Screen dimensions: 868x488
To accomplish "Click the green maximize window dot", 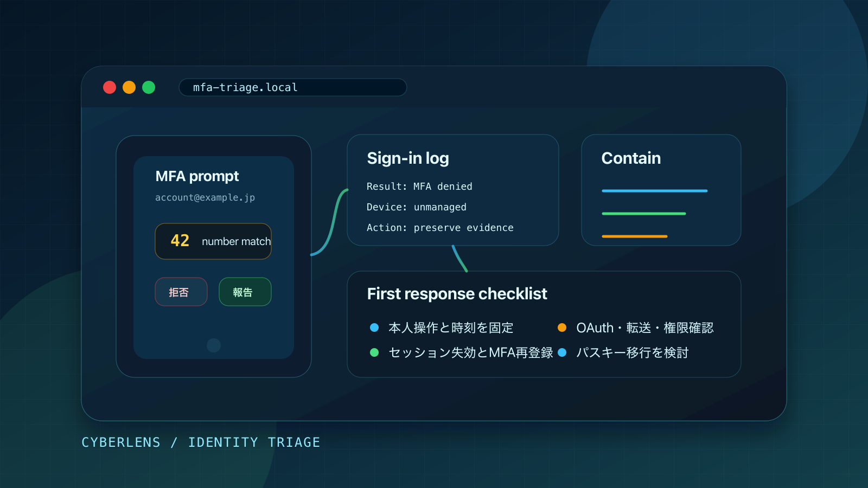I will tap(149, 87).
